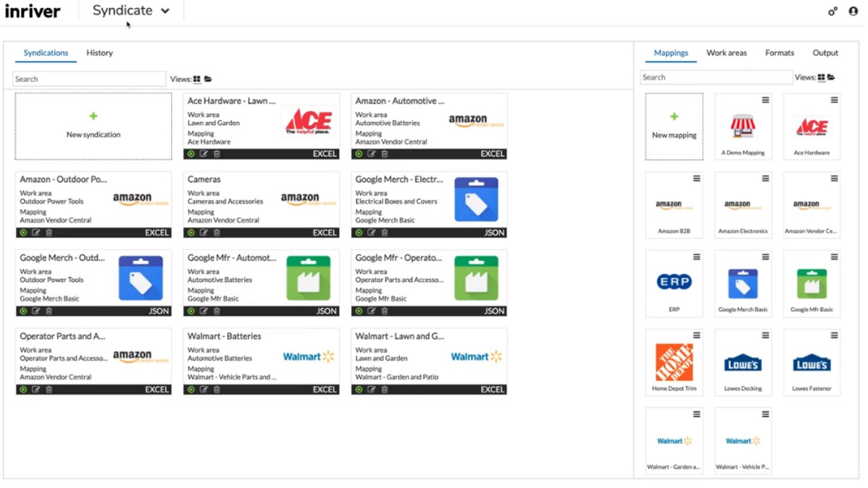Open menu for Home Depot Trim mapping
The height and width of the screenshot is (488, 868).
pyautogui.click(x=696, y=335)
